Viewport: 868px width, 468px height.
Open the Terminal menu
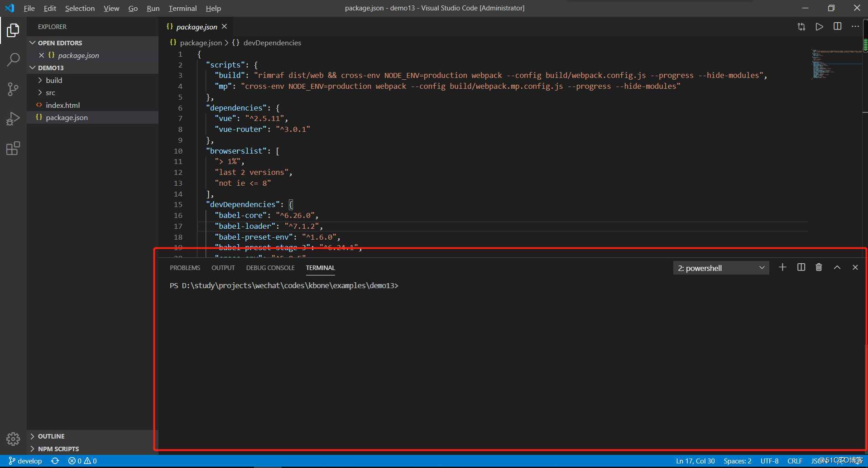click(182, 8)
